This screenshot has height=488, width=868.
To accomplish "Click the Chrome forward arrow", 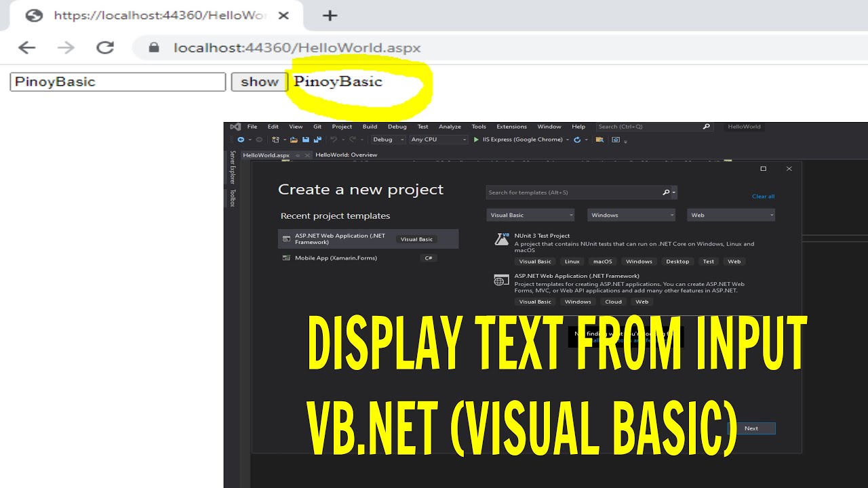I will pos(66,47).
